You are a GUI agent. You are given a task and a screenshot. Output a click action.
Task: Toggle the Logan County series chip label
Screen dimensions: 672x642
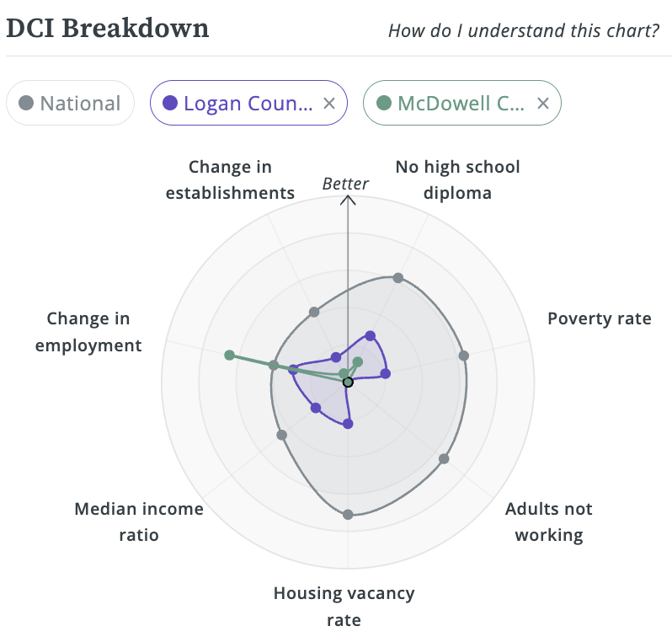pos(248,104)
